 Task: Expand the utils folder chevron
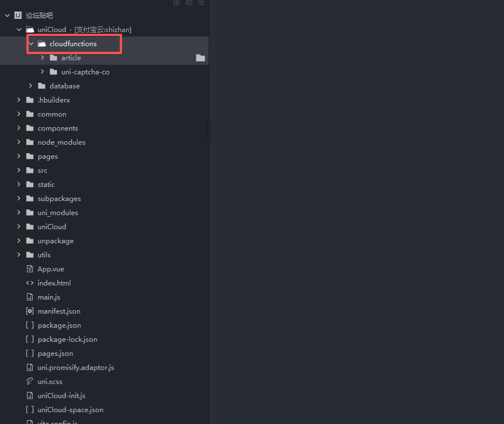[19, 255]
